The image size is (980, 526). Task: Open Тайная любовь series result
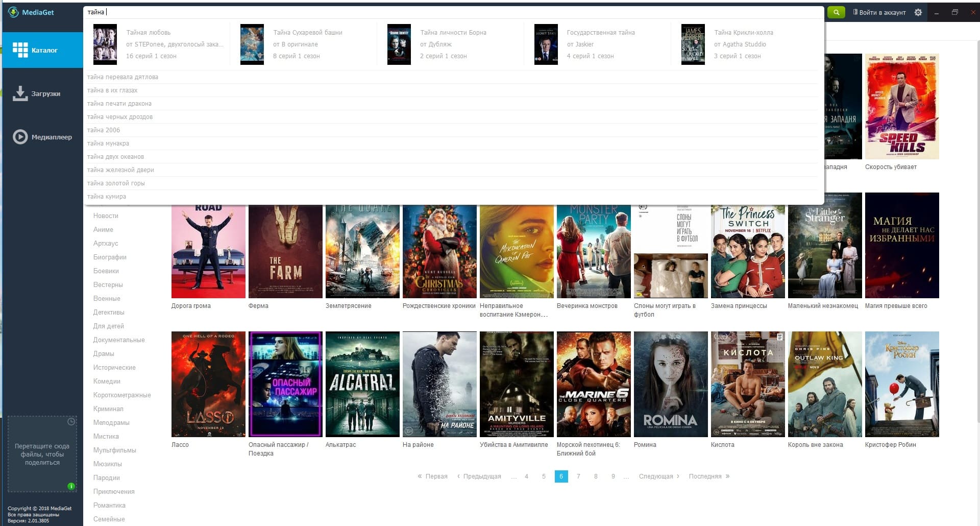159,44
